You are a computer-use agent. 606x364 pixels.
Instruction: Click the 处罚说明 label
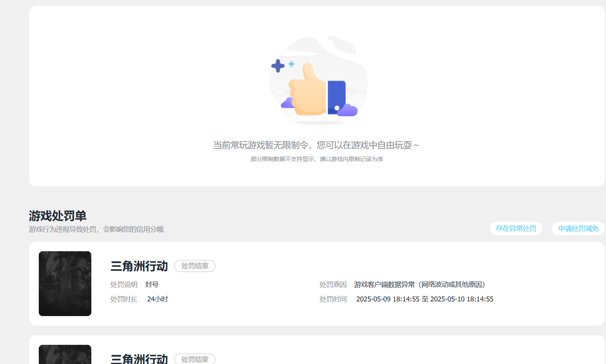124,284
